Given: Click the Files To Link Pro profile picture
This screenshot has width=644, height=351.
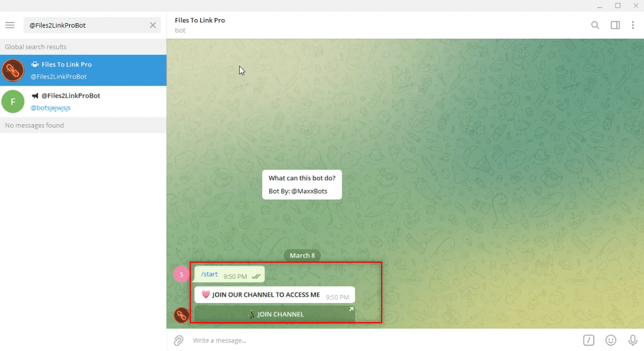Looking at the screenshot, I should [x=13, y=70].
